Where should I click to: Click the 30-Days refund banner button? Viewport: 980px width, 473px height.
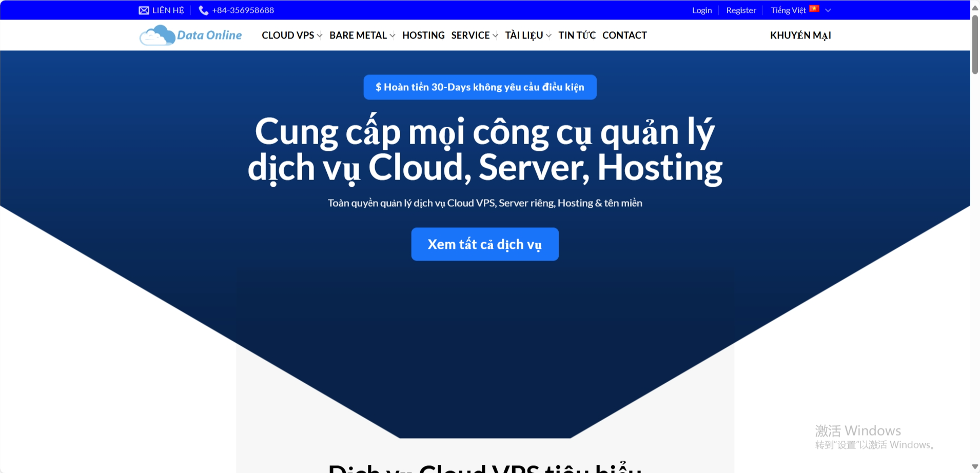pos(480,87)
